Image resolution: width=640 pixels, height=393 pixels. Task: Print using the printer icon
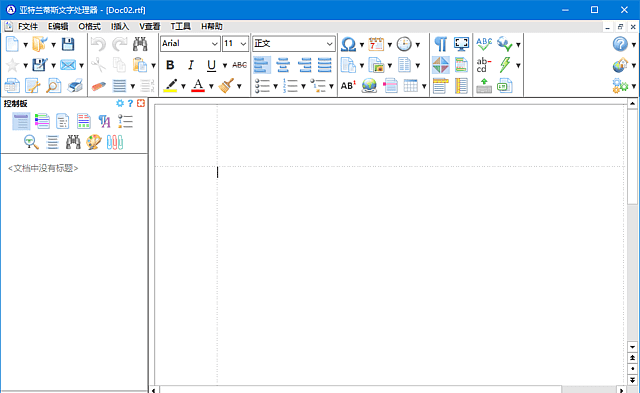75,86
